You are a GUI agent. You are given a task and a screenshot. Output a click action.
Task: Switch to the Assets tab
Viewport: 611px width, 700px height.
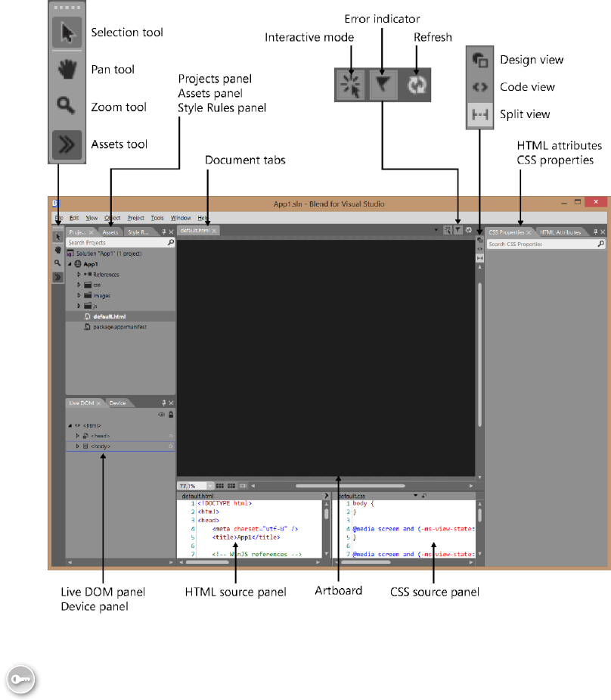click(x=110, y=232)
